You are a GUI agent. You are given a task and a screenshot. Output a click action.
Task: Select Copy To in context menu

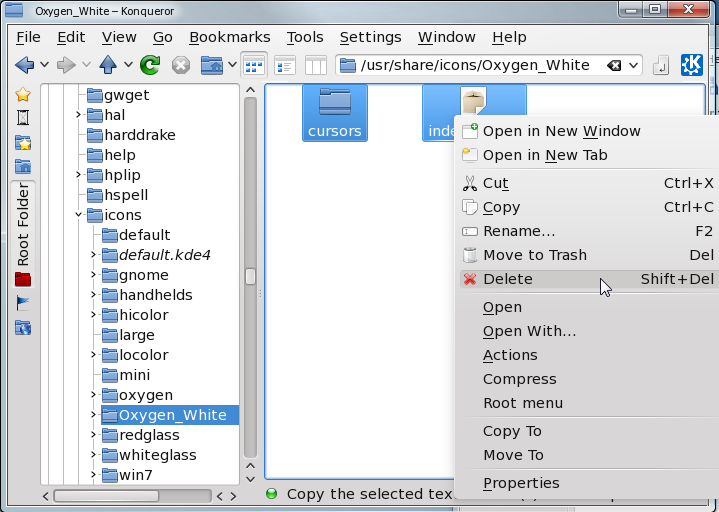pos(589,431)
